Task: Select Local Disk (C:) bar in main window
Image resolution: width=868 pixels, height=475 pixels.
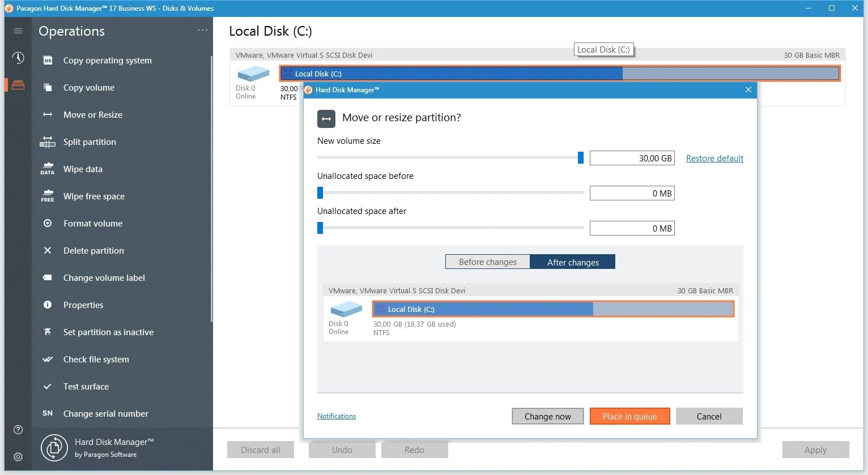Action: click(560, 74)
